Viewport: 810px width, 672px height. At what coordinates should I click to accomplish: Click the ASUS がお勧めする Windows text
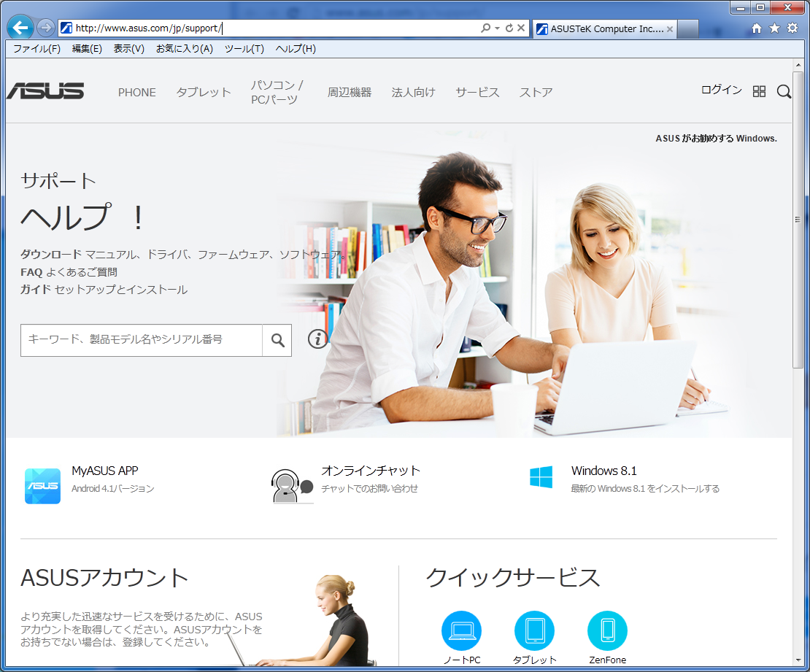[716, 139]
